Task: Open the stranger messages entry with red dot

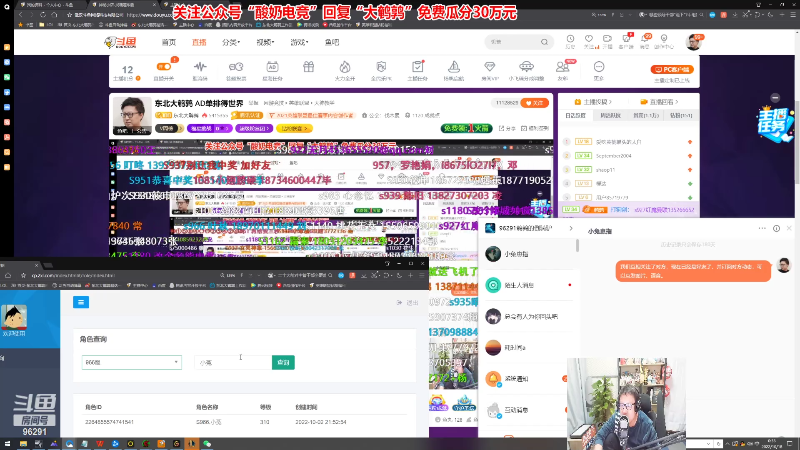Action: tap(529, 285)
